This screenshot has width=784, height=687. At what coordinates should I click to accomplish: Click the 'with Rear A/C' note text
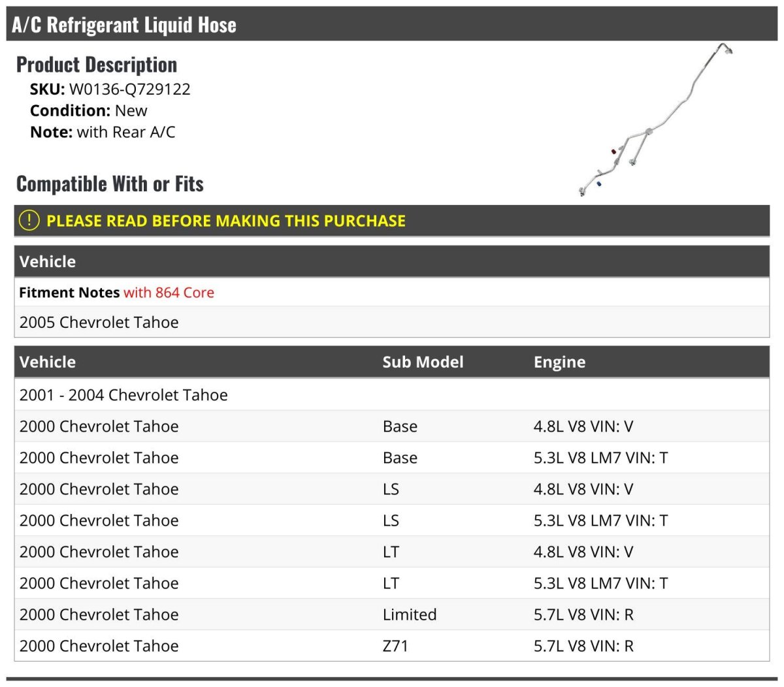[126, 132]
